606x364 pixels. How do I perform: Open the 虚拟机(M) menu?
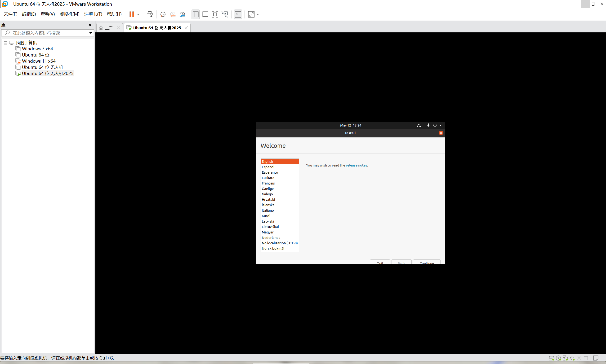pyautogui.click(x=69, y=14)
